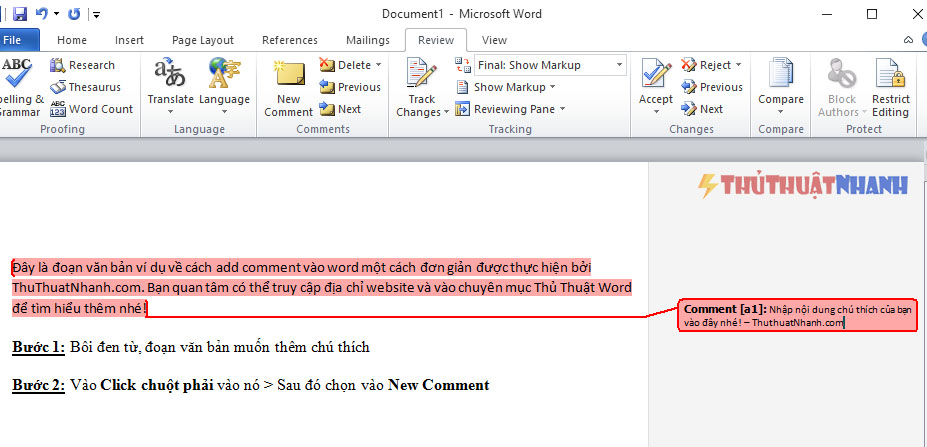Expand the Reject dropdown arrow
This screenshot has height=447, width=927.
738,65
